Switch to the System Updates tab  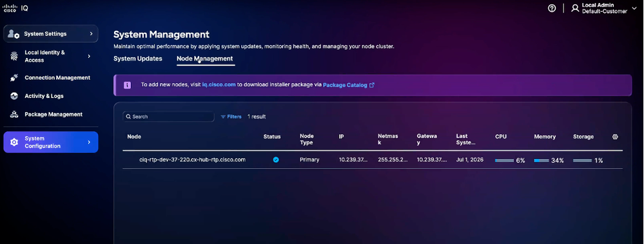pos(137,59)
